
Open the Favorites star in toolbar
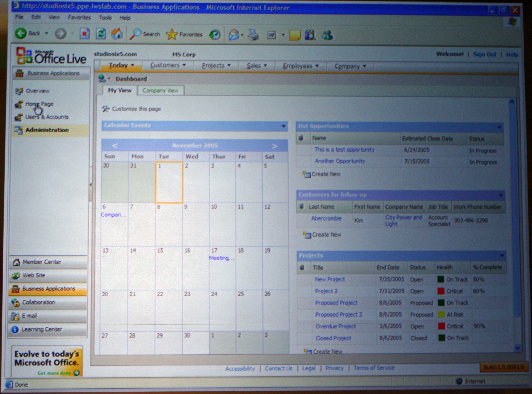pos(172,34)
